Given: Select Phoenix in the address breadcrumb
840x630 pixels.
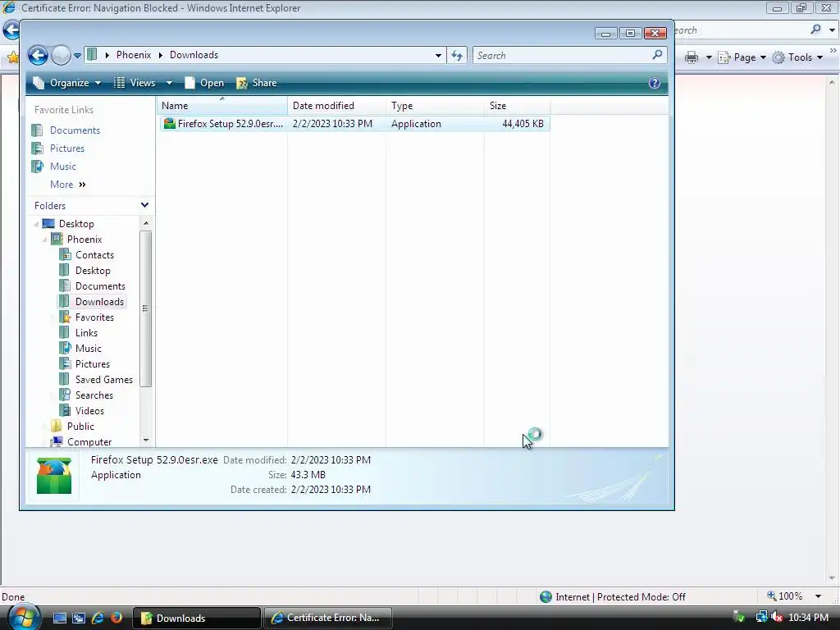Looking at the screenshot, I should pos(134,55).
